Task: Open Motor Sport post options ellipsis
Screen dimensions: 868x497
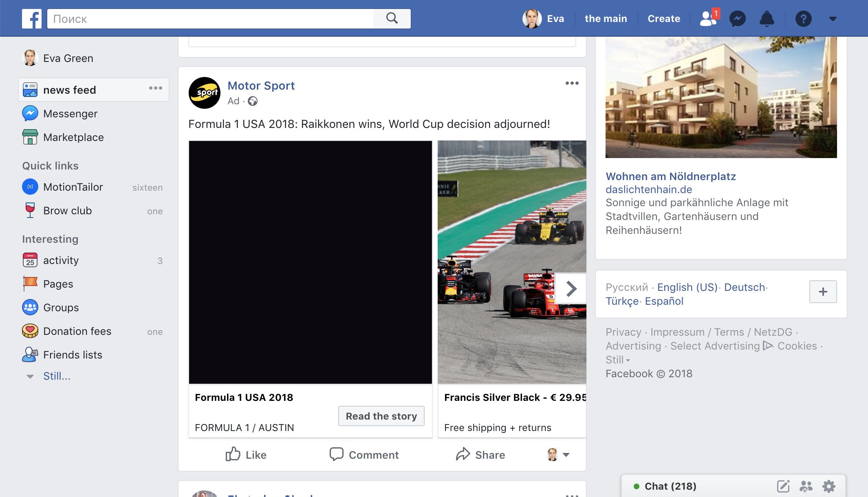Action: [572, 83]
